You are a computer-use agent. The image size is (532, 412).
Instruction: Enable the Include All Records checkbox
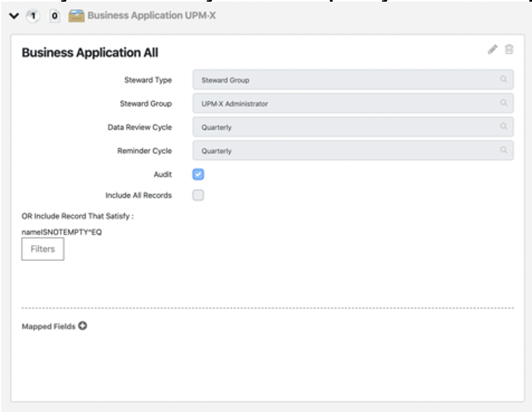[x=198, y=195]
